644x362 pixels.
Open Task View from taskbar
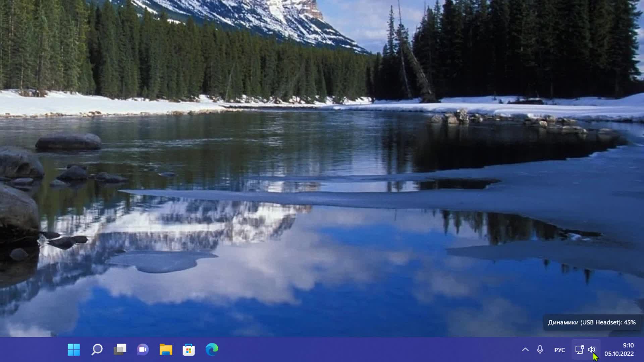click(x=120, y=350)
